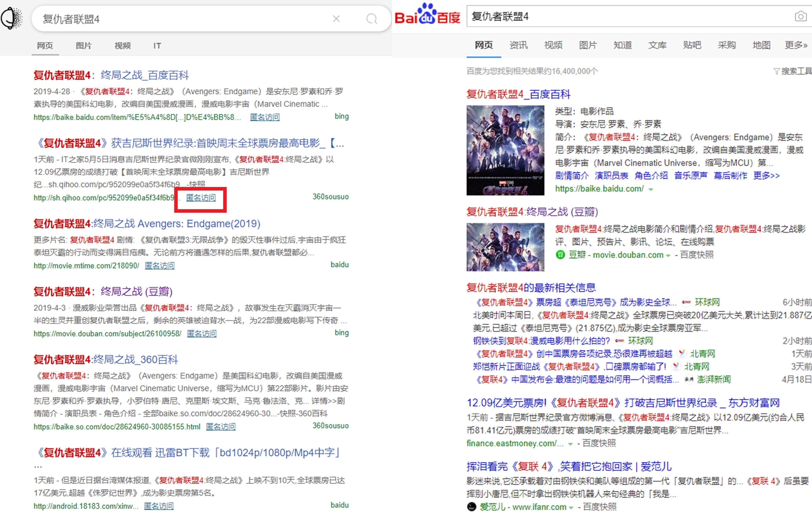
Task: Click the 豆瓣 result poster thumbnail
Action: click(505, 247)
